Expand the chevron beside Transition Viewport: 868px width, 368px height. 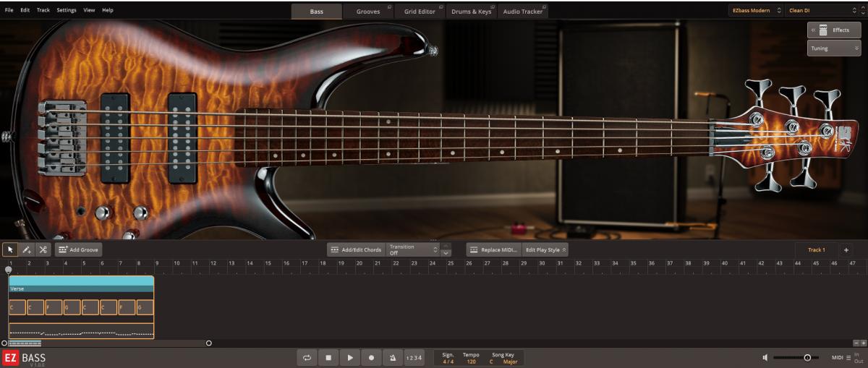coord(446,252)
